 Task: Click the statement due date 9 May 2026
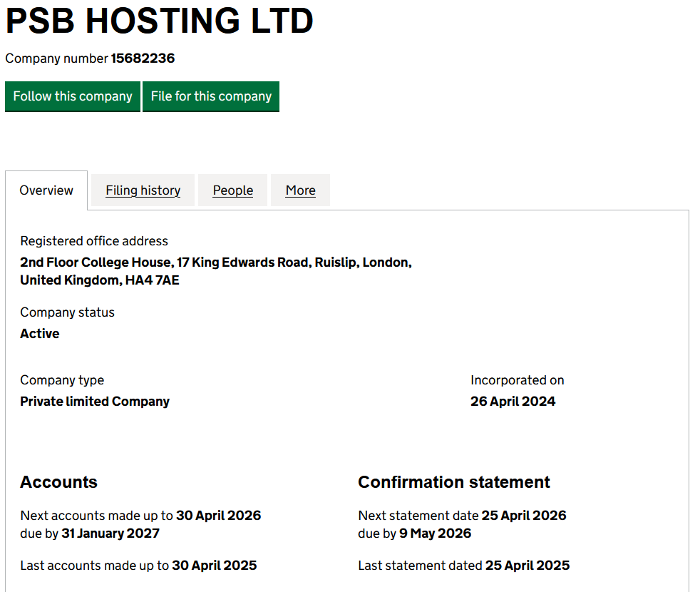pyautogui.click(x=435, y=534)
